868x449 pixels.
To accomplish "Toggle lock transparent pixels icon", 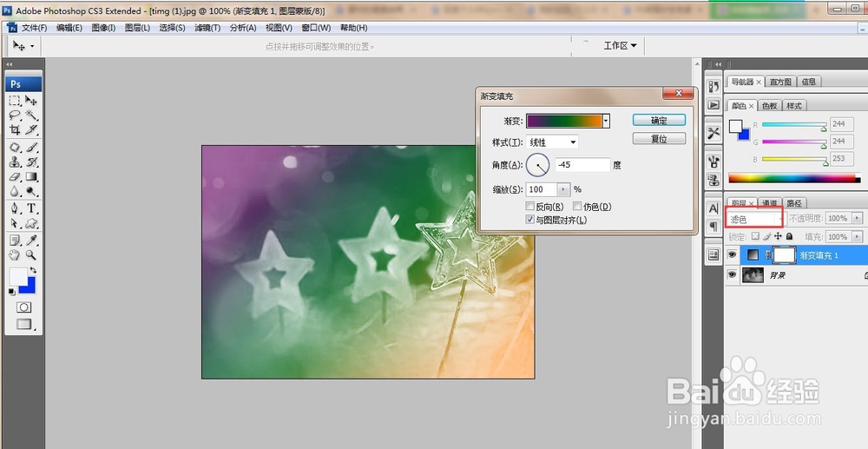I will coord(756,236).
